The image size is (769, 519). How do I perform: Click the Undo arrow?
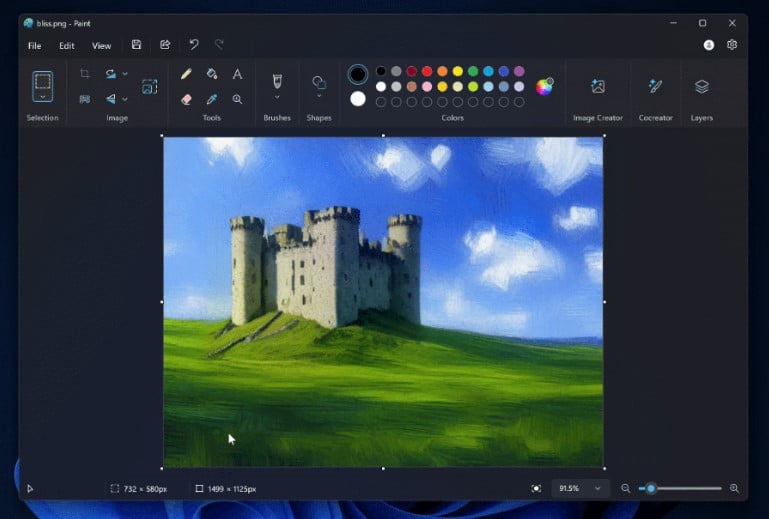pyautogui.click(x=194, y=45)
